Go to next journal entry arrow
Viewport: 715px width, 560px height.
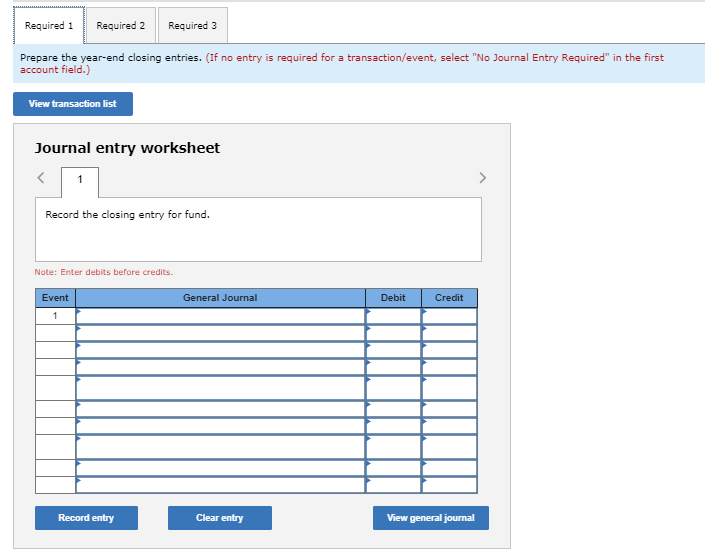coord(482,177)
